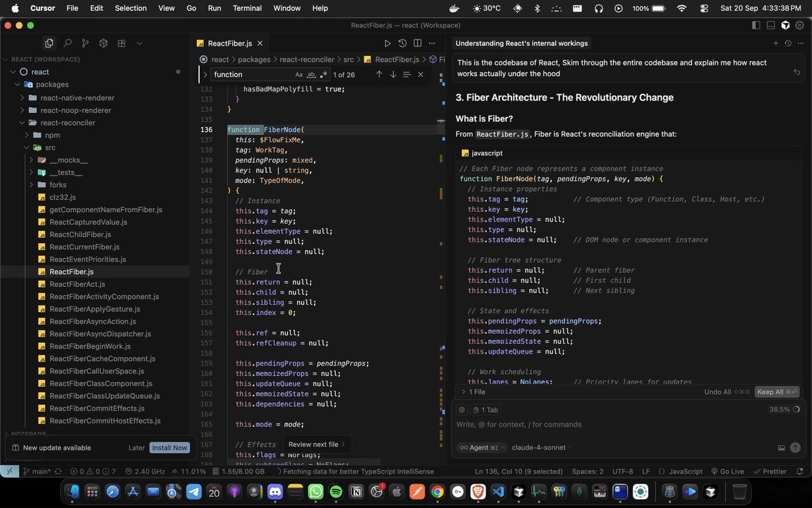Open the Go menu
The image size is (812, 508).
pos(191,8)
